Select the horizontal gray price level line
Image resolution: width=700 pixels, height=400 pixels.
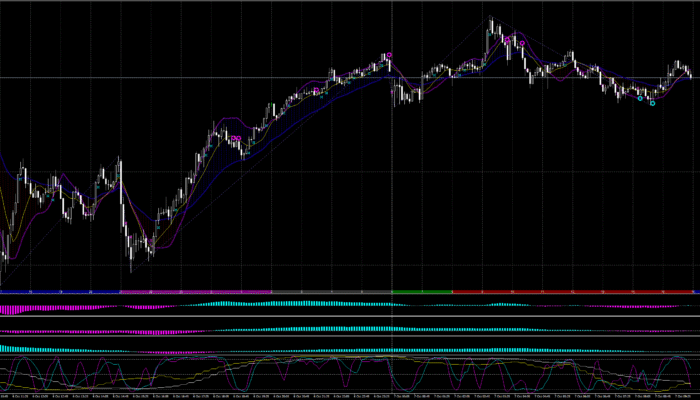[250, 78]
